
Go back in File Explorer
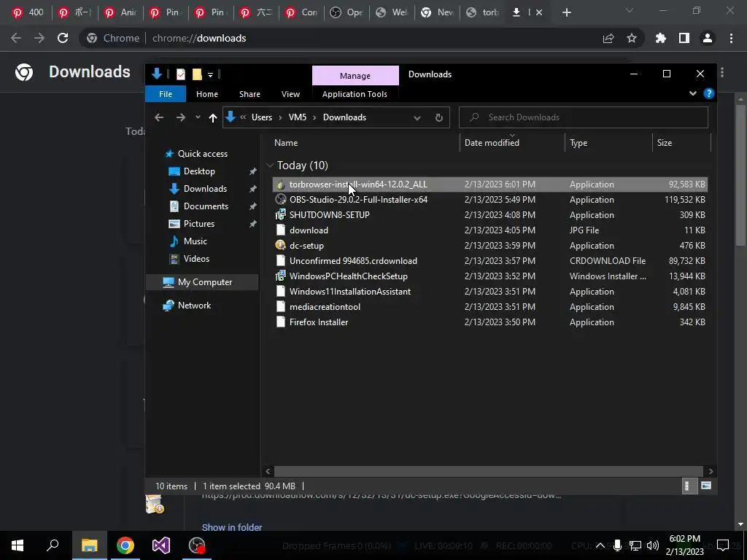(x=159, y=117)
